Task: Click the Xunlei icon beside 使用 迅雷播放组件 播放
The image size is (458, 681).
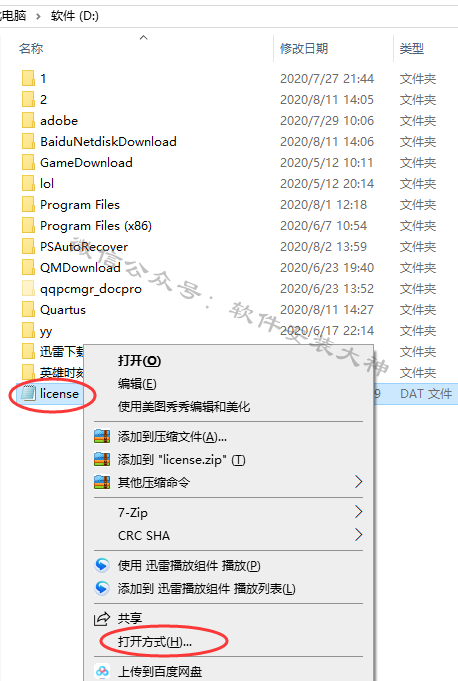Action: click(102, 565)
